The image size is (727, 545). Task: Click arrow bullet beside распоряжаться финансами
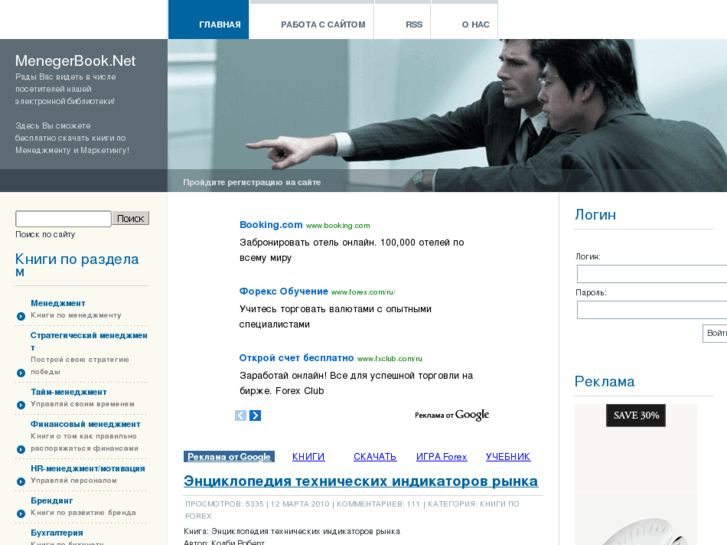coord(21,449)
